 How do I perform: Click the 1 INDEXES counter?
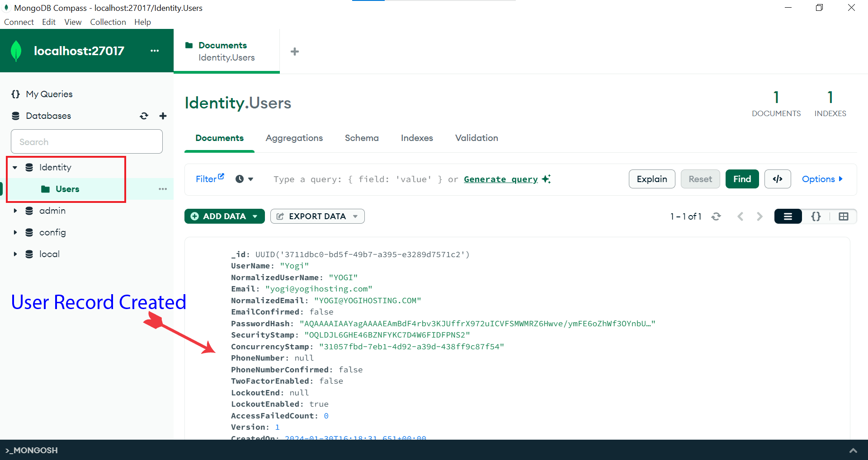click(x=830, y=104)
